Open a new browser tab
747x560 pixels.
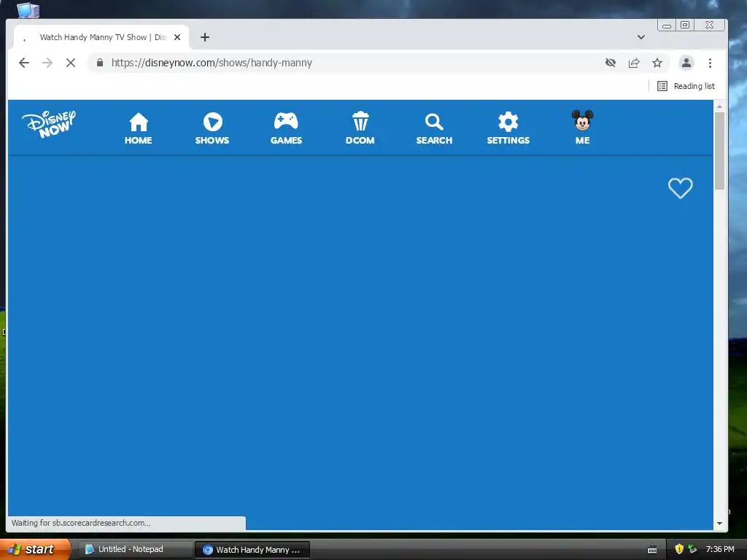[205, 37]
